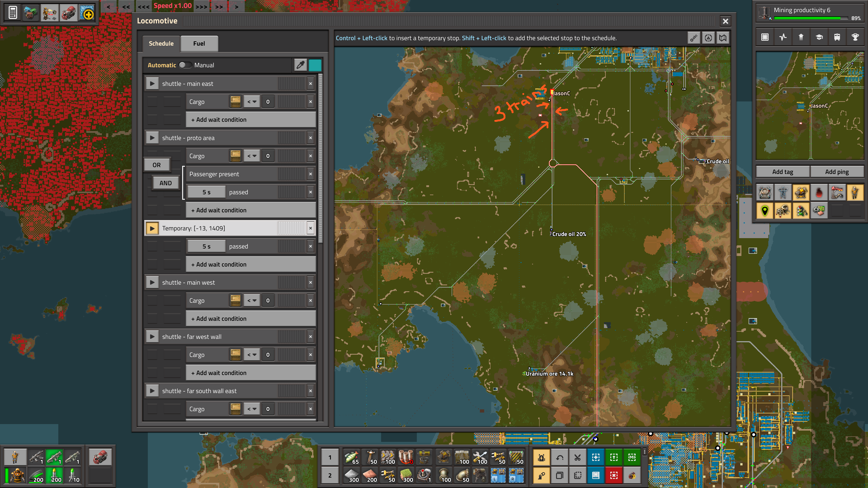This screenshot has height=488, width=868.
Task: Toggle pollution cloud map filter
Action: pyautogui.click(x=819, y=193)
